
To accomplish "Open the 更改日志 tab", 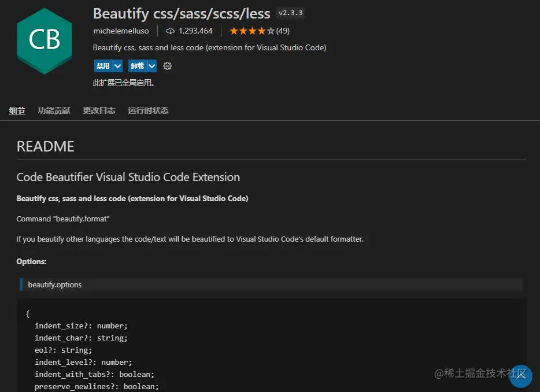I will coord(98,110).
